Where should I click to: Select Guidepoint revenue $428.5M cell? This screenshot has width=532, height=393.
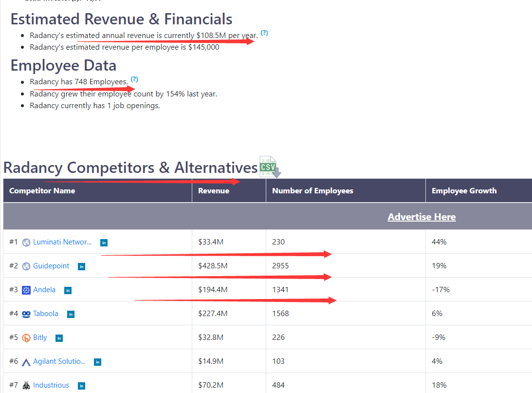229,266
